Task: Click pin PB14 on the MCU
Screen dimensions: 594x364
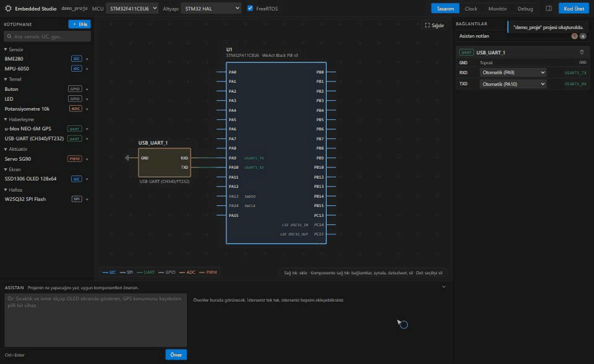Action: [x=319, y=197]
